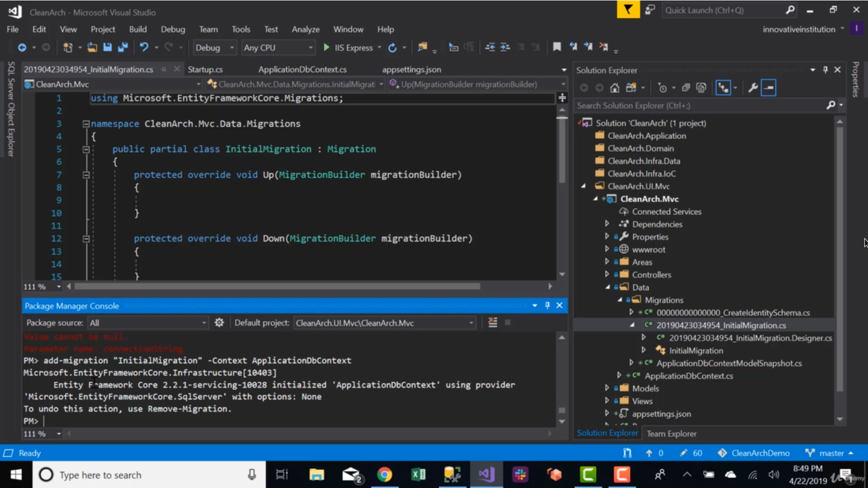Click the Home icon in Solution Explorer

click(x=614, y=87)
